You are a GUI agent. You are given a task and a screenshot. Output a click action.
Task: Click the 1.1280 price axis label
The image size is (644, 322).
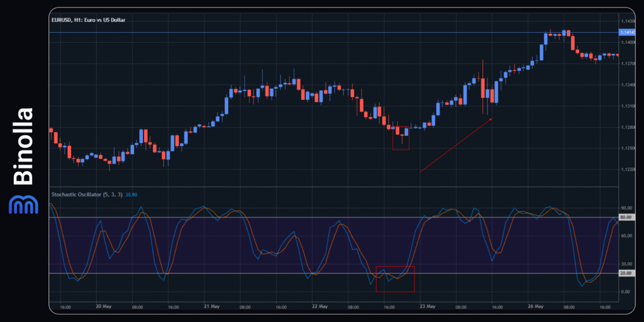click(626, 128)
